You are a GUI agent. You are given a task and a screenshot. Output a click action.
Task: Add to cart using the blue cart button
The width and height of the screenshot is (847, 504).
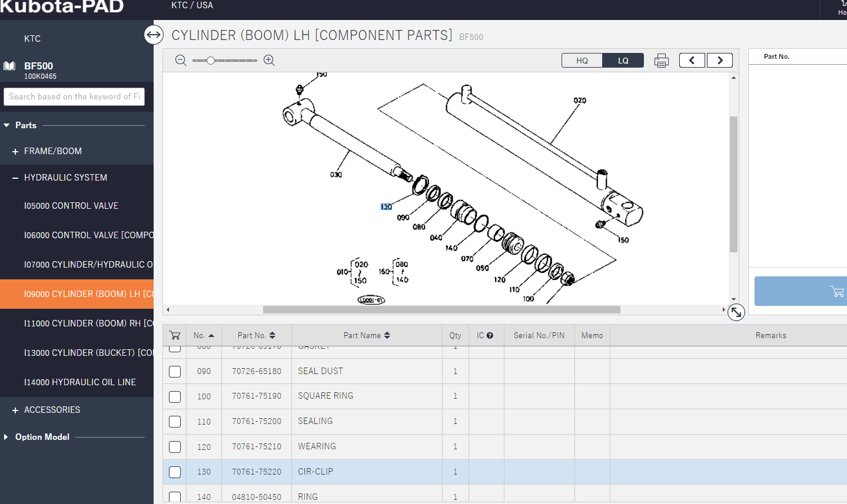coord(801,291)
